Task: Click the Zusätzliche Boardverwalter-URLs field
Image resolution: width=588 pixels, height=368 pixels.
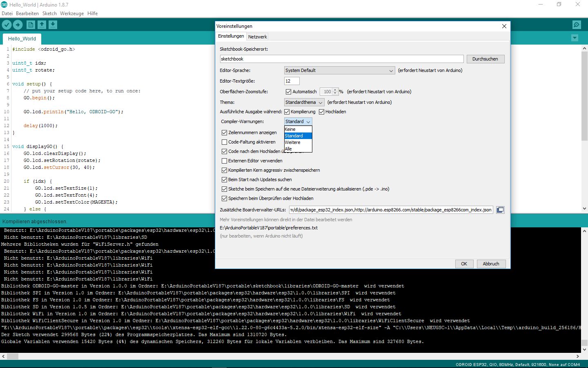Action: click(391, 210)
